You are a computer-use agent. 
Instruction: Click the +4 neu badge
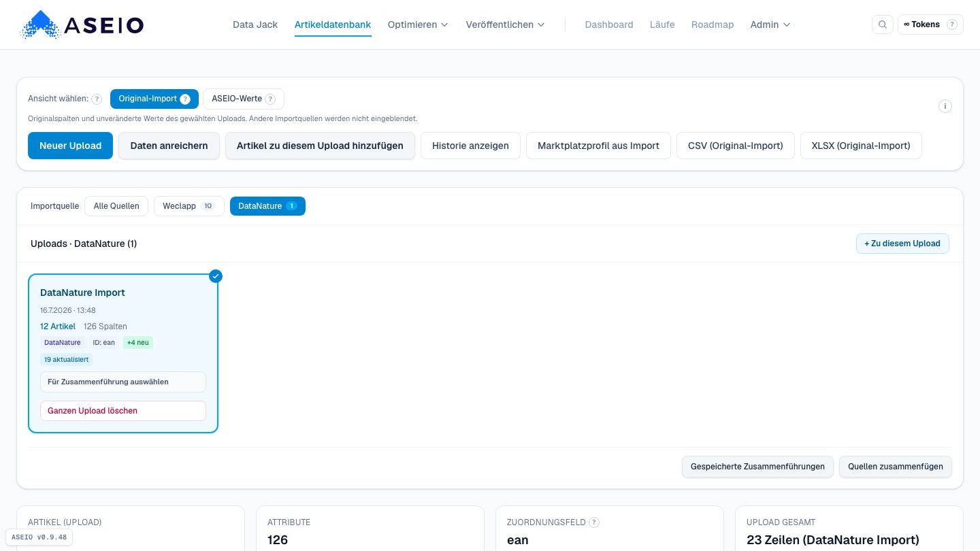(137, 343)
